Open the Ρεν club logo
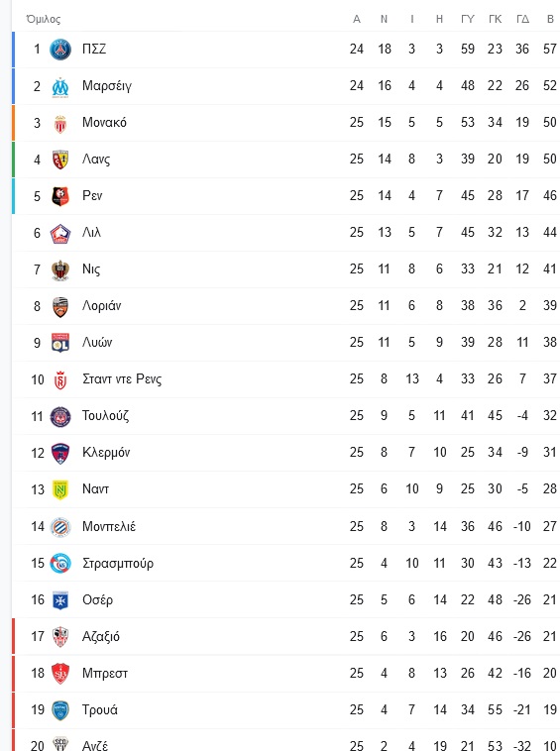Screen dimensions: 560x751 (60, 196)
